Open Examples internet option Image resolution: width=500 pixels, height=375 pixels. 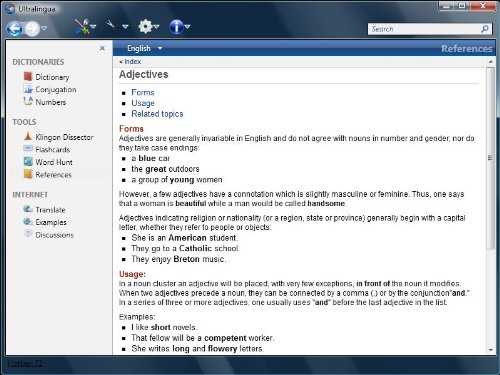[x=51, y=222]
